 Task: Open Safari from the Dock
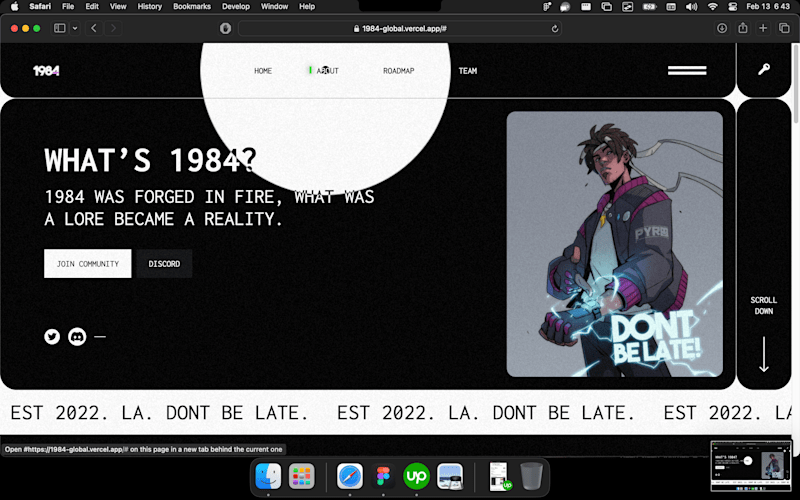pos(350,476)
